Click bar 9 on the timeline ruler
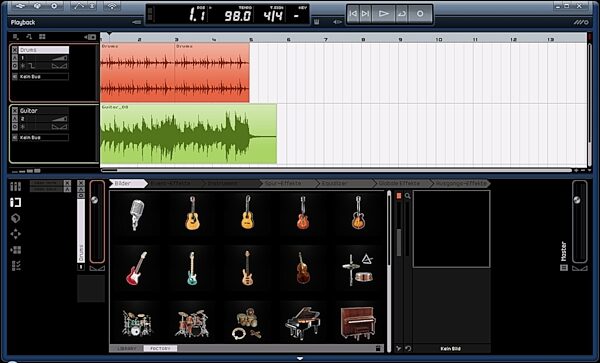600x363 pixels. (400, 39)
